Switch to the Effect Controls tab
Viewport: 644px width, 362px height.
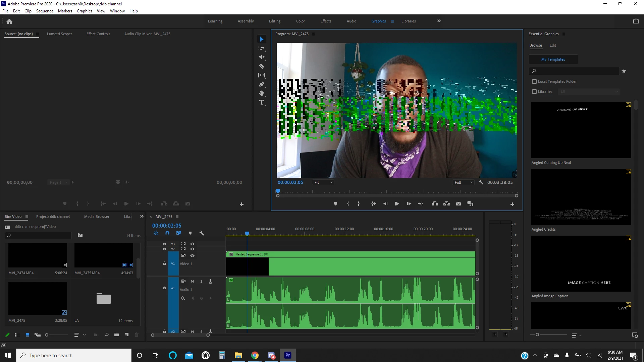(x=98, y=34)
